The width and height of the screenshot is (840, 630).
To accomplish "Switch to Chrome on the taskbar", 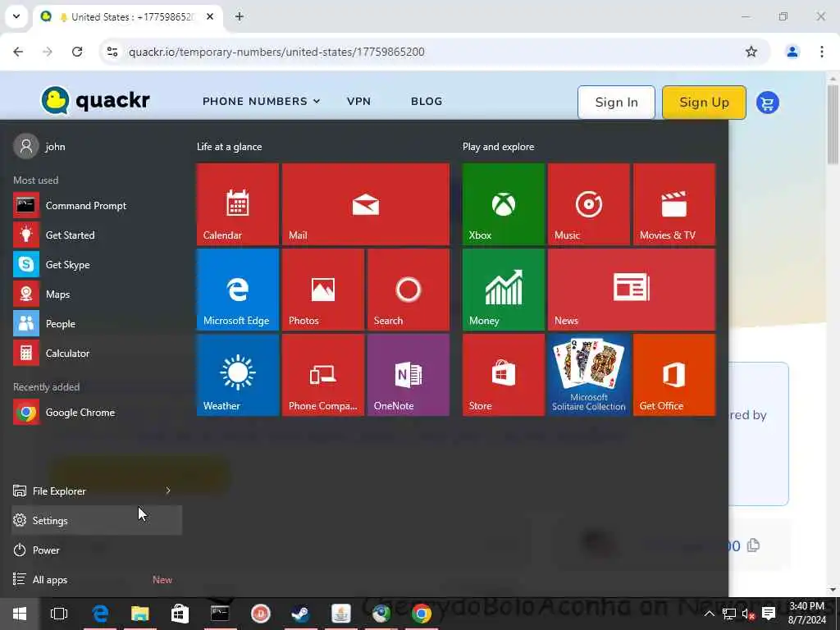I will 422,614.
